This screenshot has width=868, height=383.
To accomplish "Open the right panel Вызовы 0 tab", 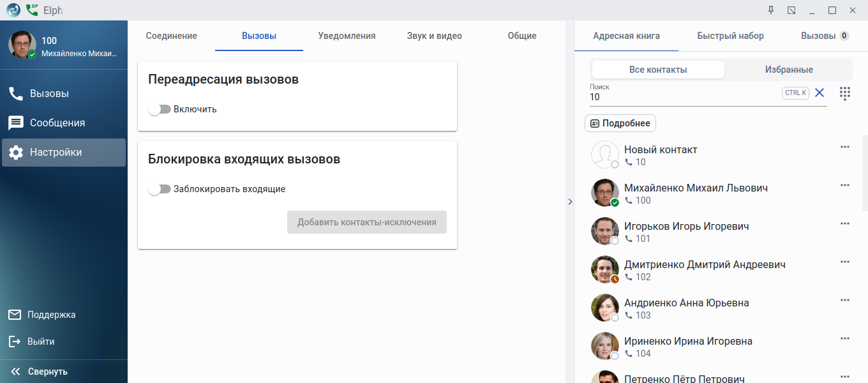I will pyautogui.click(x=825, y=36).
